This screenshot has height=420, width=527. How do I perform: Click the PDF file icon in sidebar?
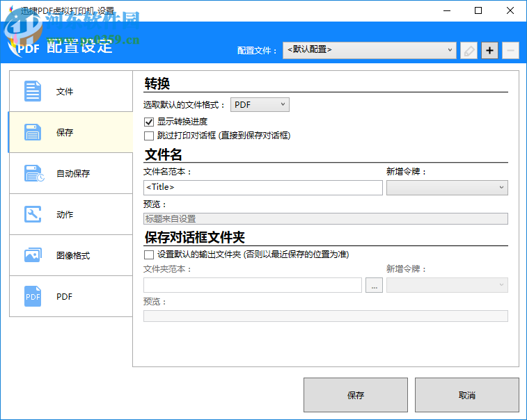33,296
